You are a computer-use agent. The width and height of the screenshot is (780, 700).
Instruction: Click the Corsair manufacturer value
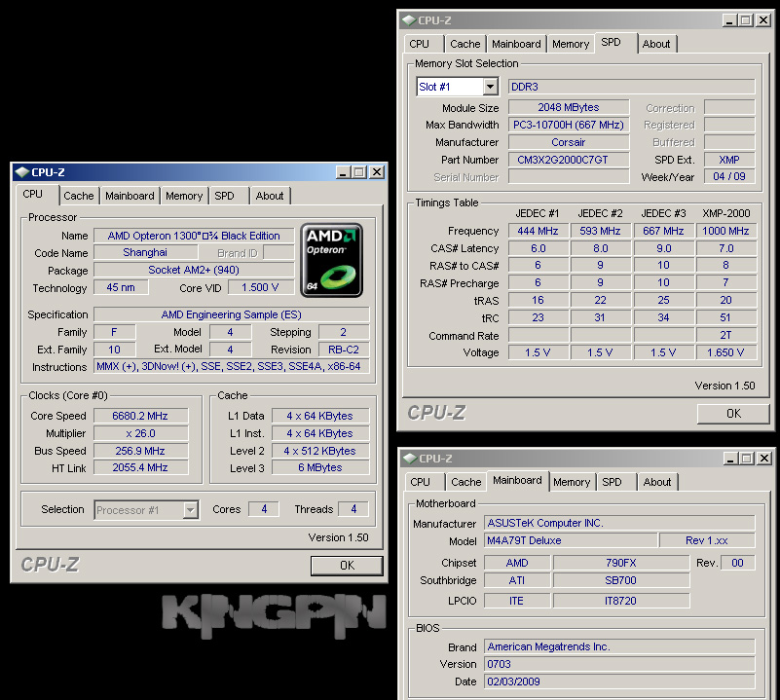click(x=569, y=142)
